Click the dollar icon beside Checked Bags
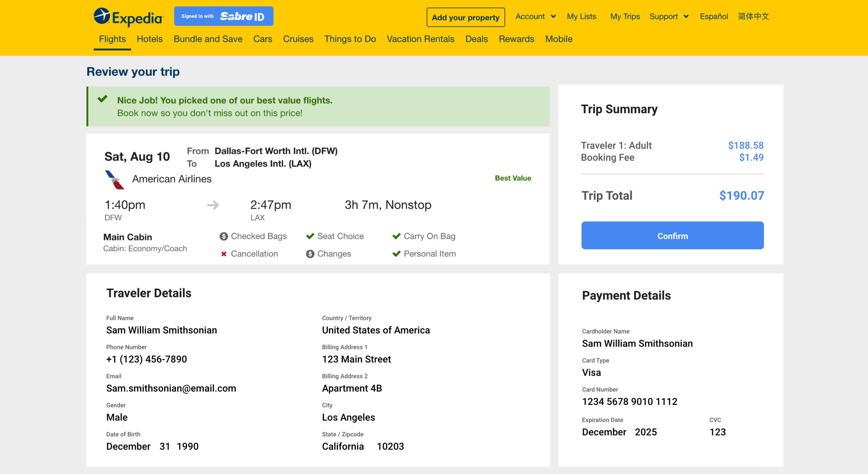Image resolution: width=868 pixels, height=474 pixels. [x=224, y=236]
